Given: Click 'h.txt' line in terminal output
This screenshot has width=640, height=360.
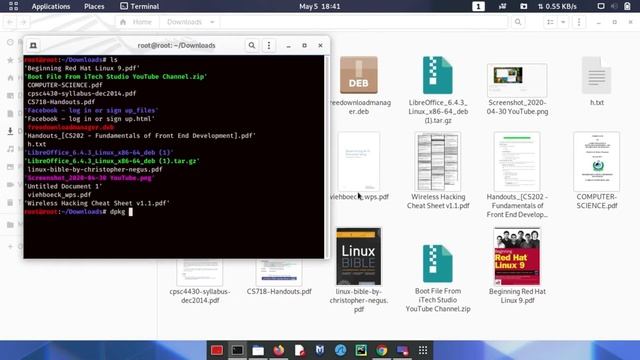Looking at the screenshot, I should pos(37,144).
